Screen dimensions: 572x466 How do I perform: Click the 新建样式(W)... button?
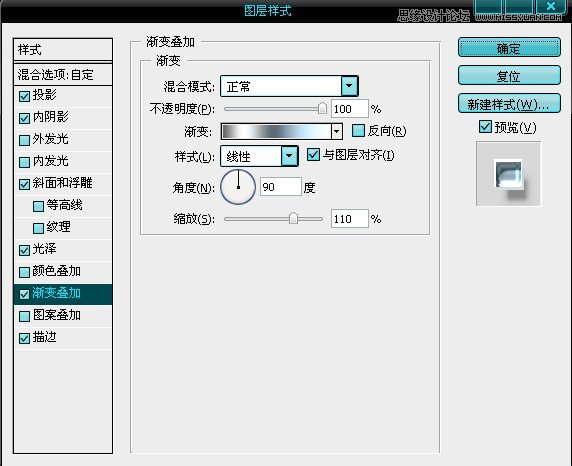tap(509, 104)
